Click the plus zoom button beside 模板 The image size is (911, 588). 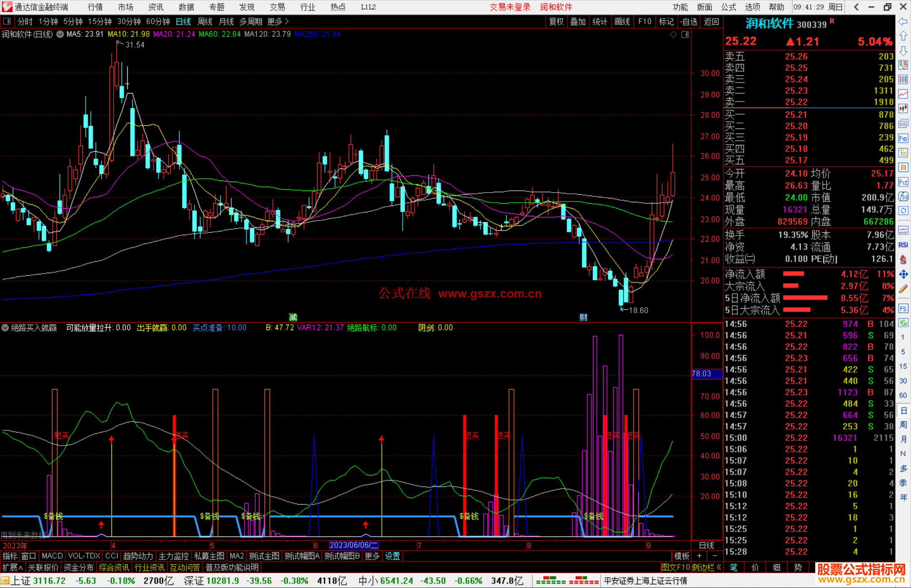pyautogui.click(x=699, y=556)
